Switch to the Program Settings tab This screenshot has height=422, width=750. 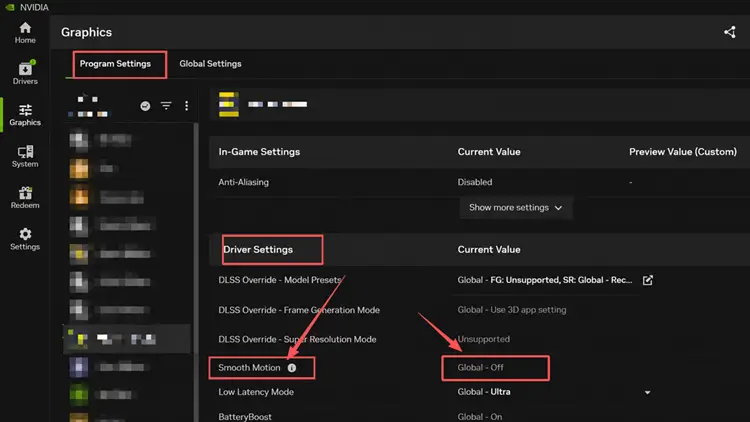[x=115, y=64]
